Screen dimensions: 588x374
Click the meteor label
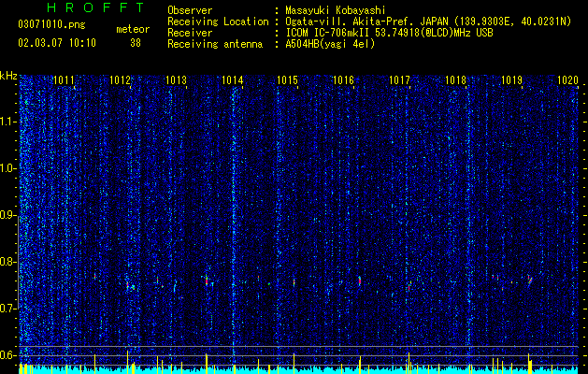(133, 29)
